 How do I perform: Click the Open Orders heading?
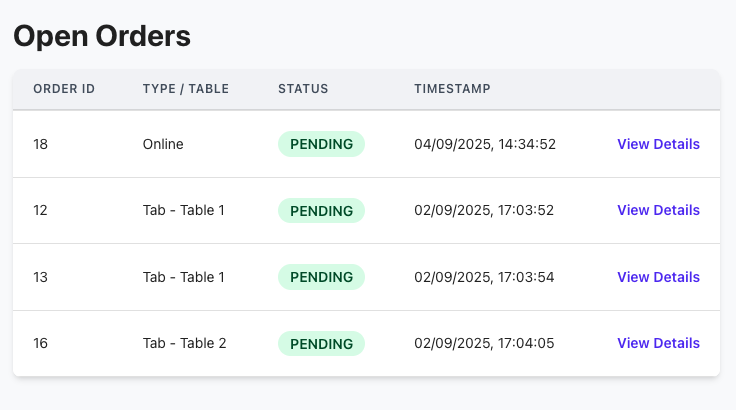(x=102, y=36)
